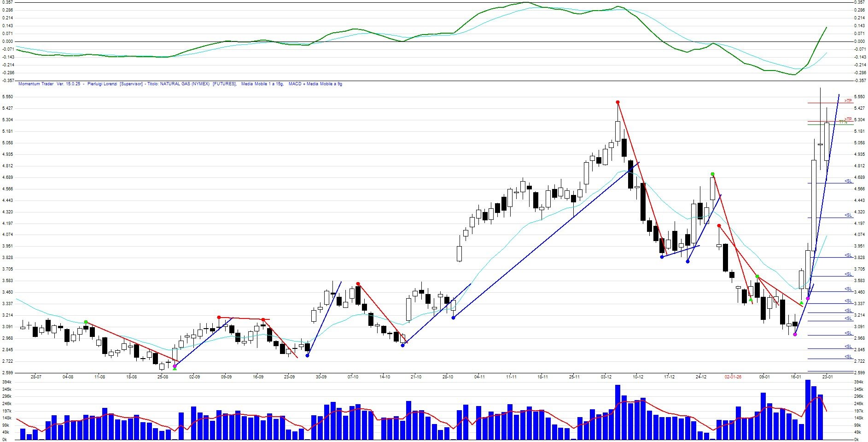868x442 pixels.
Task: Click the red dot at December's highest price peak
Action: [618, 102]
